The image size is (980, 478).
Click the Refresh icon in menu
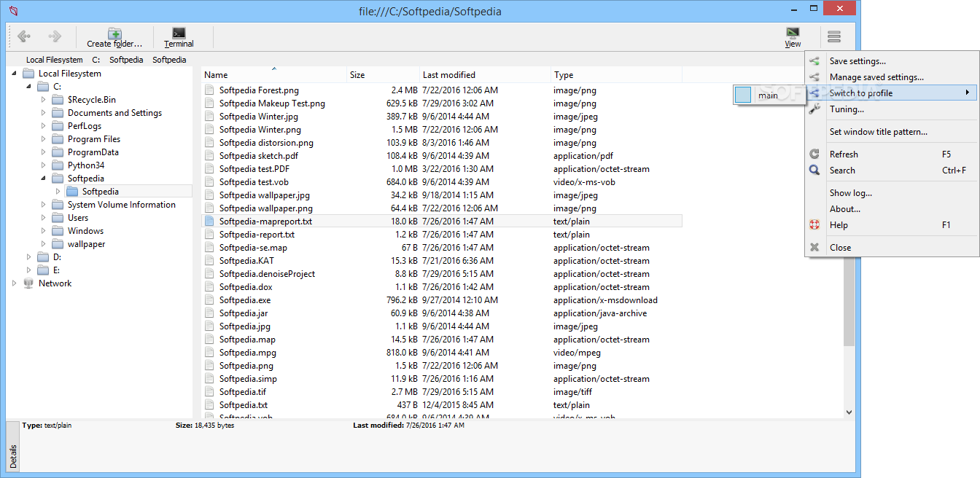pyautogui.click(x=814, y=154)
